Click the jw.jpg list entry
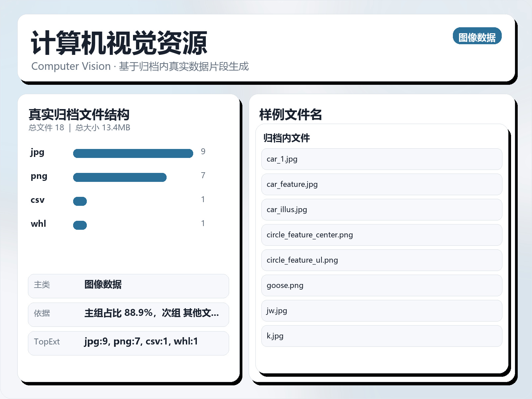 point(381,311)
